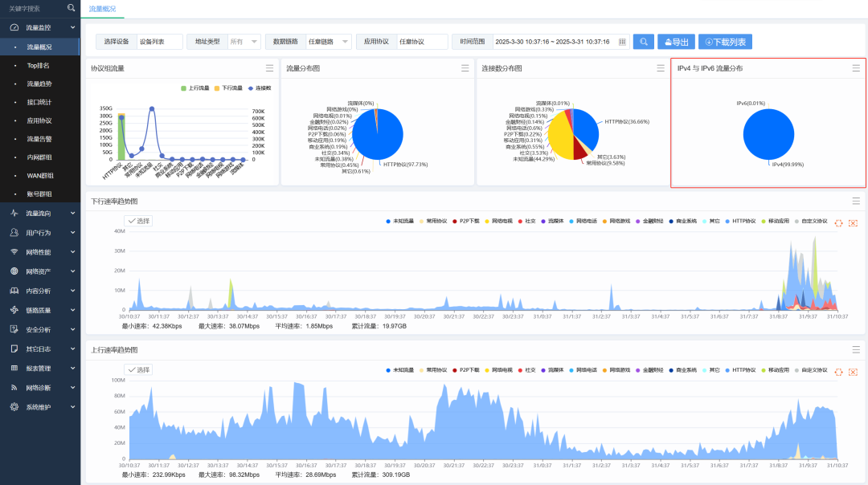Expand 报表管理 menu via its chevron

[72, 368]
